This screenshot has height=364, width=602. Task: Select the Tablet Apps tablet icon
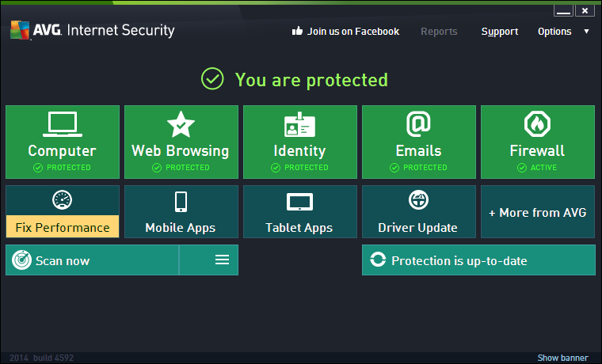pyautogui.click(x=299, y=202)
